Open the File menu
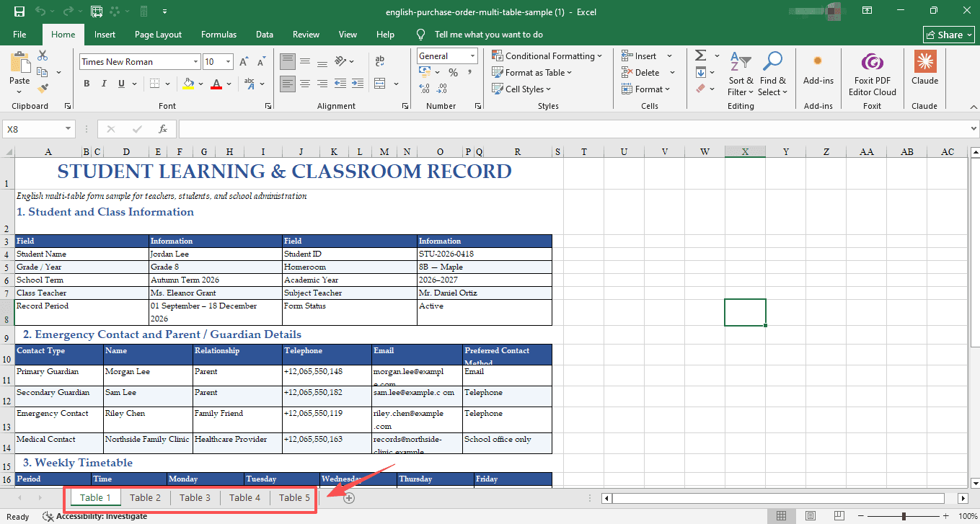Screen dimensions: 980x524 (x=19, y=34)
